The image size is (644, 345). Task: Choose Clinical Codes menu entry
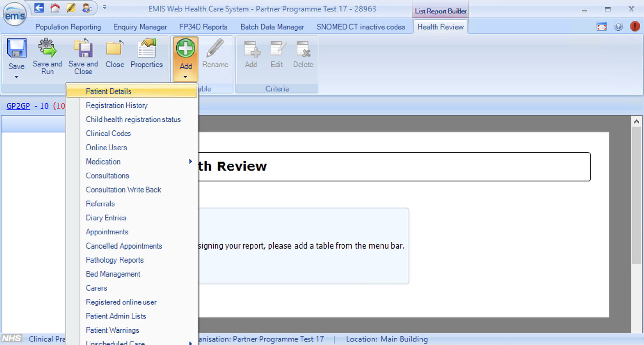point(108,134)
